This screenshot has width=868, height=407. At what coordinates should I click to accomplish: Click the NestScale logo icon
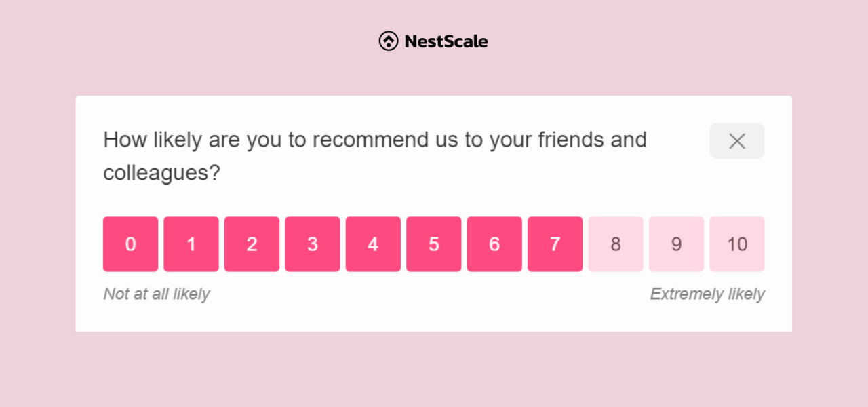pos(389,41)
